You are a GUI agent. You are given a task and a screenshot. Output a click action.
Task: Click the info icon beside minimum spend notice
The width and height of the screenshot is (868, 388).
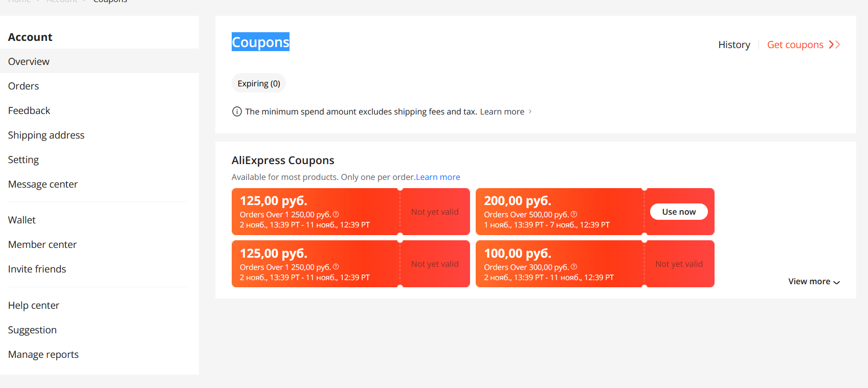pos(237,111)
